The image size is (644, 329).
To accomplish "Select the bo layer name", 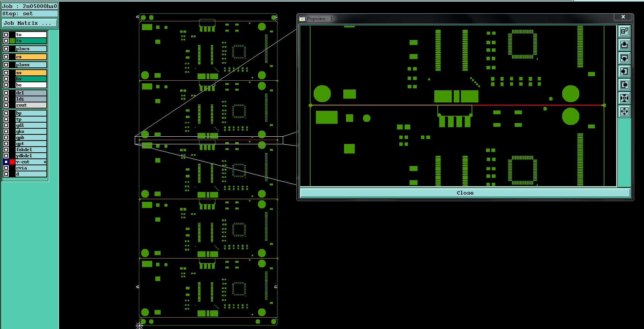I will pos(31,85).
